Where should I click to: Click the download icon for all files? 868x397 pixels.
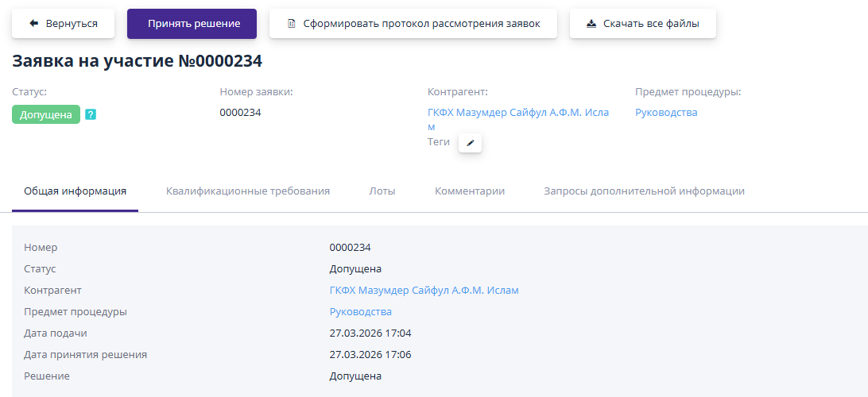coord(591,24)
